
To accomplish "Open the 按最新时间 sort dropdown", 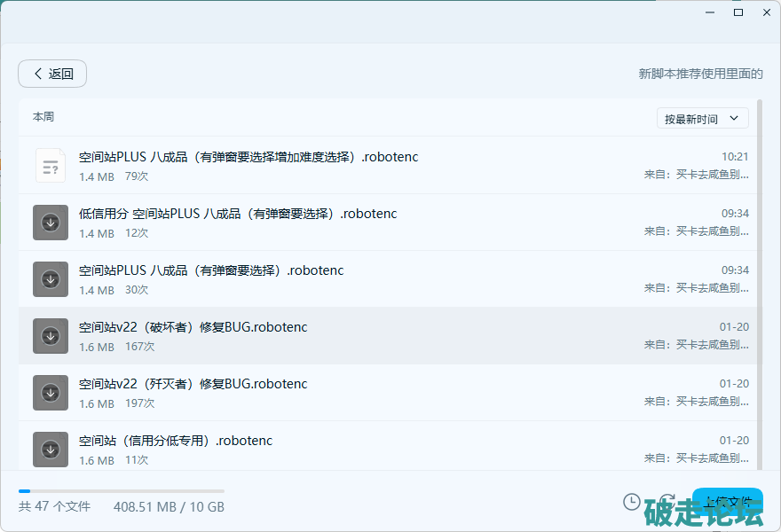I will [701, 119].
